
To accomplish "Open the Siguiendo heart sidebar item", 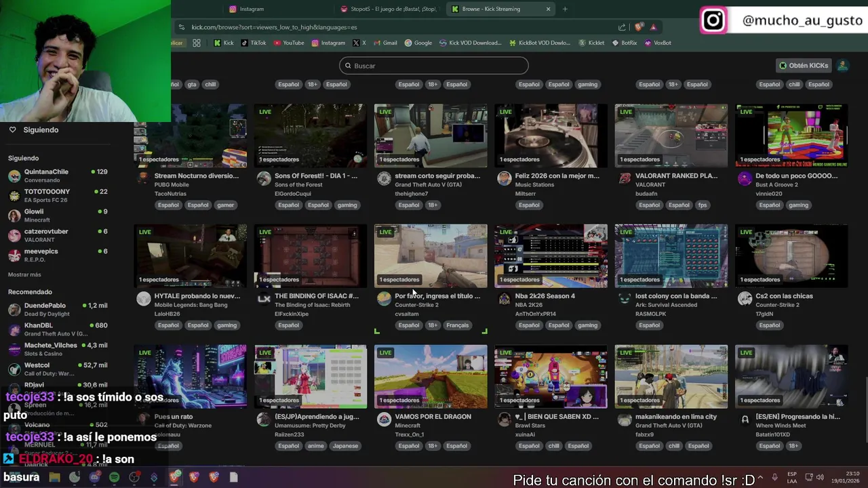I will click(34, 129).
